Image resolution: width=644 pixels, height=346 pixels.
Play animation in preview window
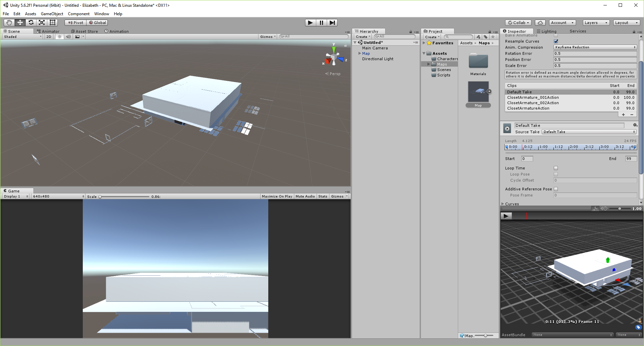(x=506, y=216)
